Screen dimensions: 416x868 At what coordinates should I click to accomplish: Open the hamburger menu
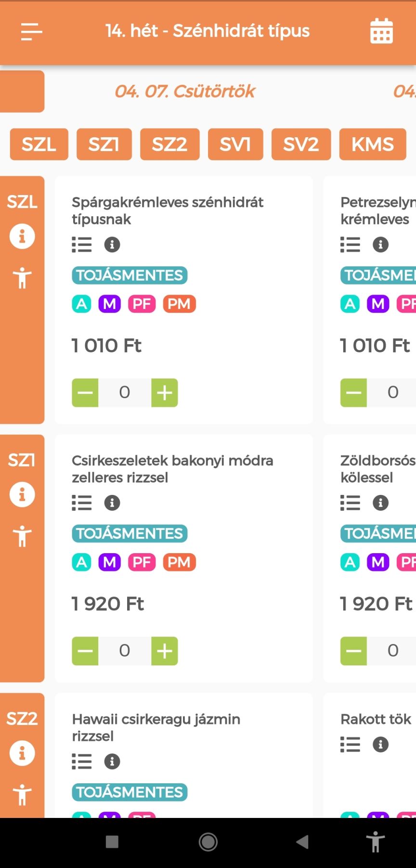tap(32, 32)
